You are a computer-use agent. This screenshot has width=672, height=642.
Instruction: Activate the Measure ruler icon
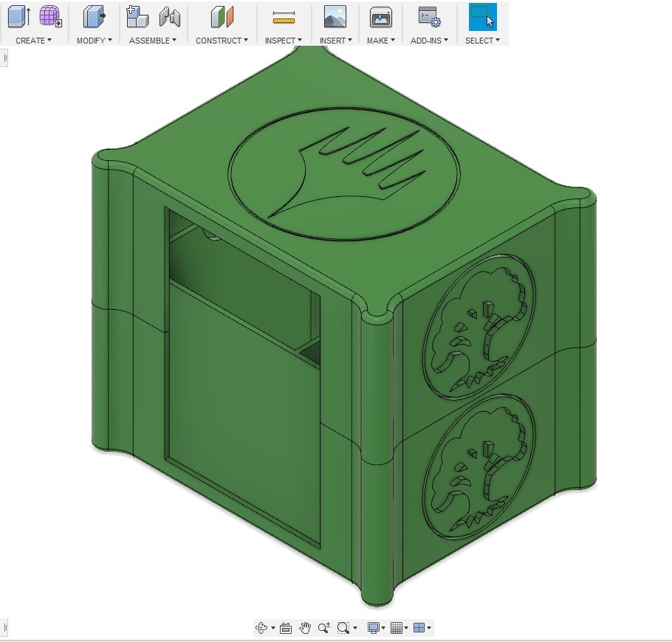pyautogui.click(x=284, y=16)
